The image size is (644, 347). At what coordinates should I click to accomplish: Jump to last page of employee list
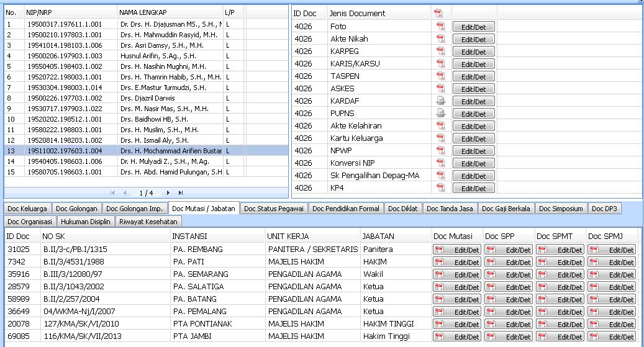coord(181,193)
